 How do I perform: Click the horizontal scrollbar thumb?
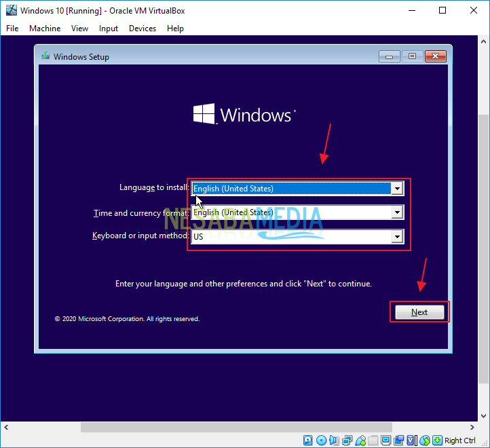tap(236, 427)
